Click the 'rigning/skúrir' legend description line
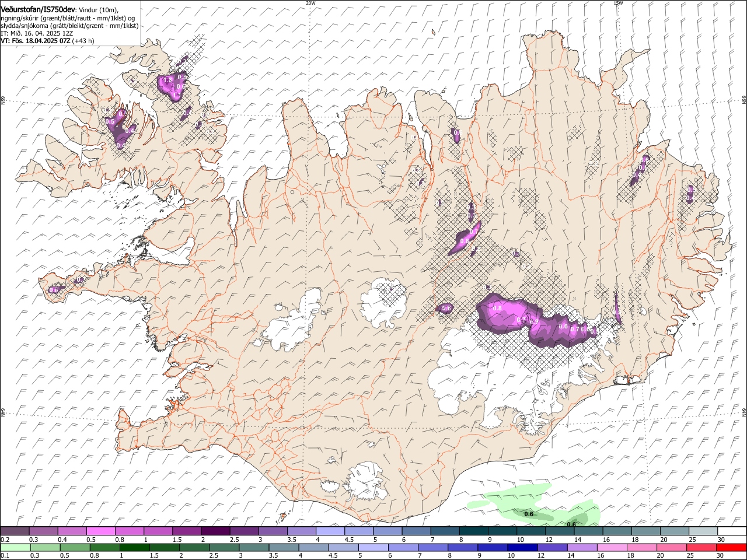This screenshot has height=560, width=747. point(67,18)
